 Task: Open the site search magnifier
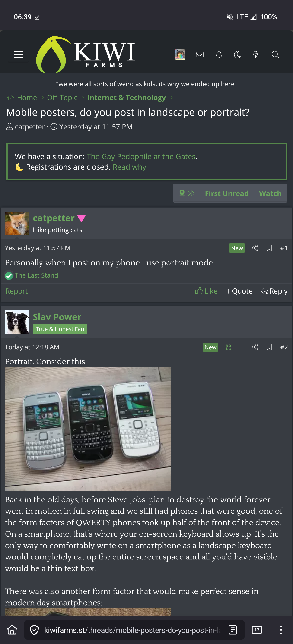pos(275,54)
